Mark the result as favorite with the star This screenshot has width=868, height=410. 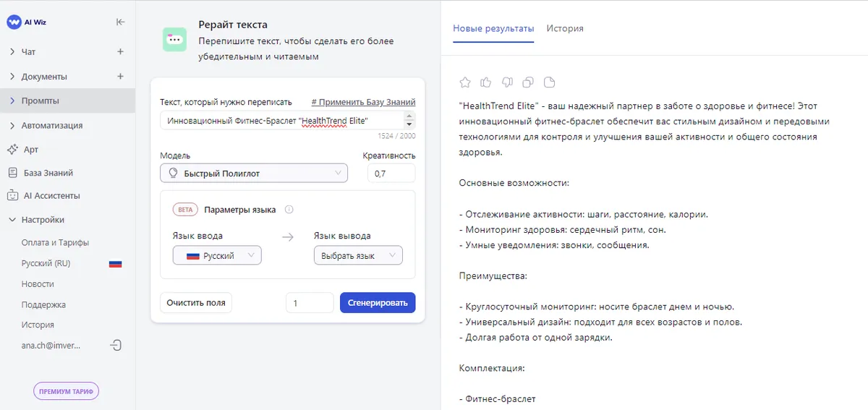[465, 82]
